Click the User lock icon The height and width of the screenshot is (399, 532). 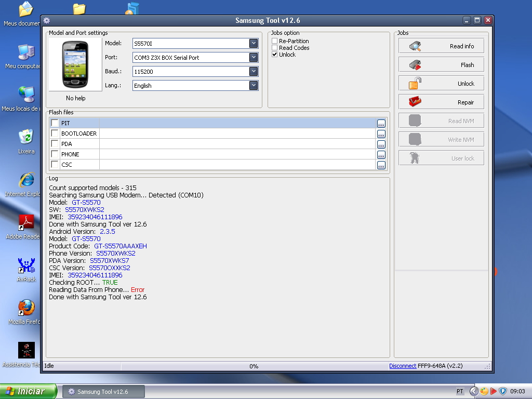pos(415,158)
